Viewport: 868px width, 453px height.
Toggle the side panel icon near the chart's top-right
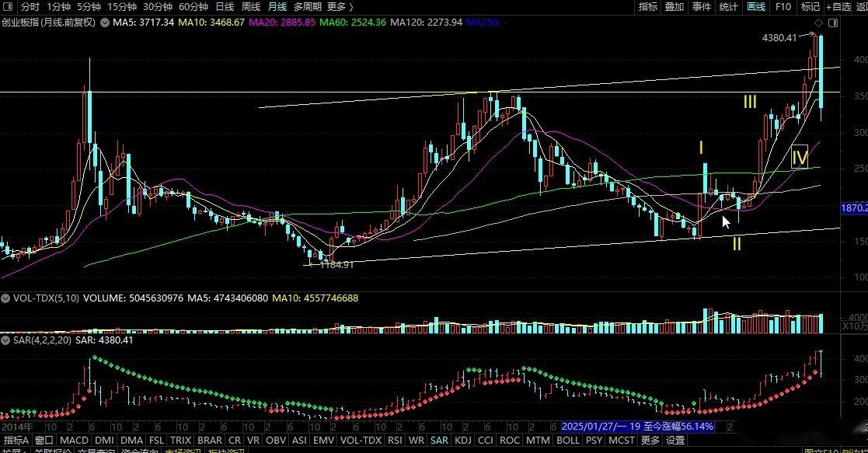click(832, 23)
